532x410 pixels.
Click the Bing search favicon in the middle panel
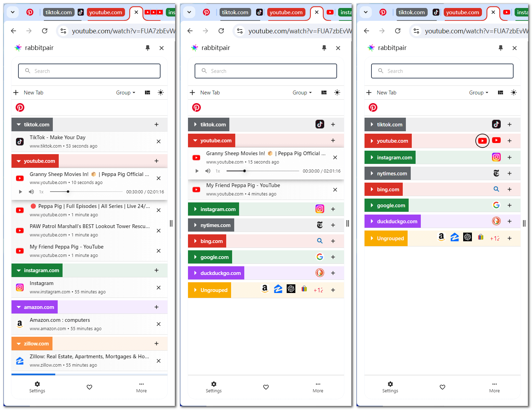click(x=320, y=241)
